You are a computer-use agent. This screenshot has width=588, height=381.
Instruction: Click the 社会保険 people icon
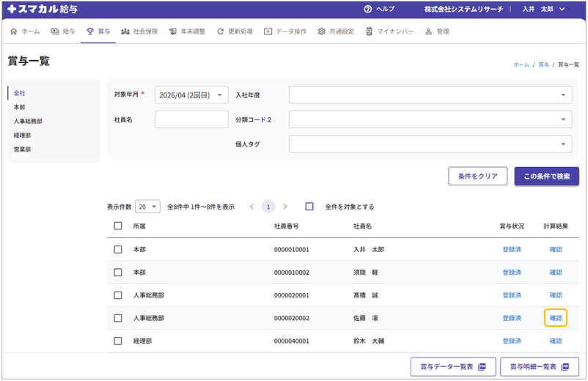pyautogui.click(x=125, y=32)
